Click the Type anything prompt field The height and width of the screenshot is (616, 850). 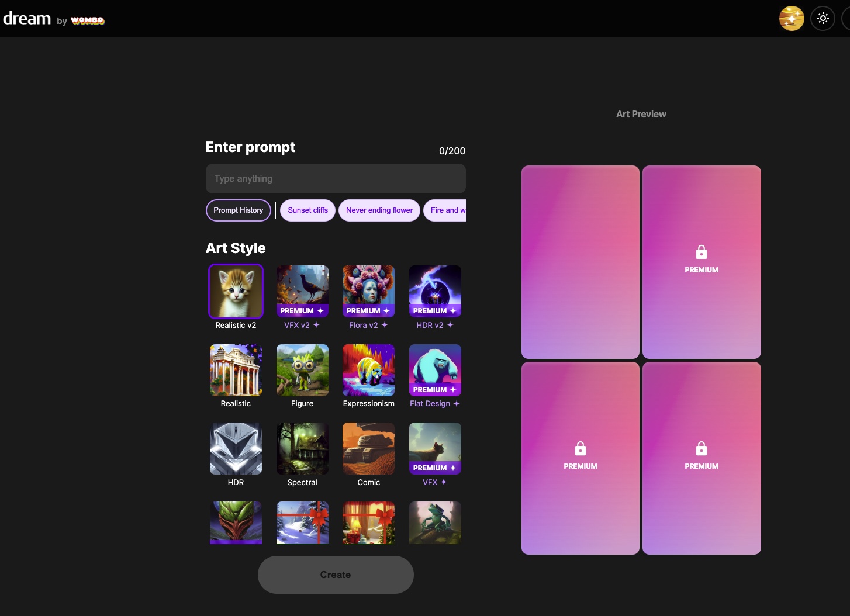336,178
